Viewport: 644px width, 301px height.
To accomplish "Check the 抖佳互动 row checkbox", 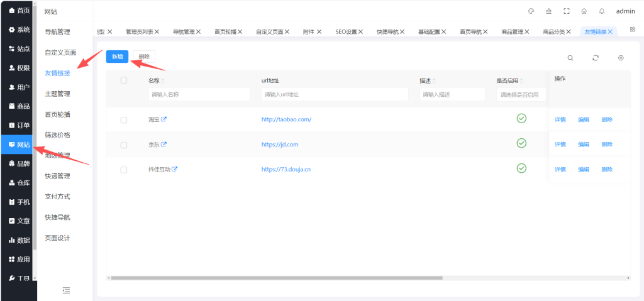I will pos(124,170).
